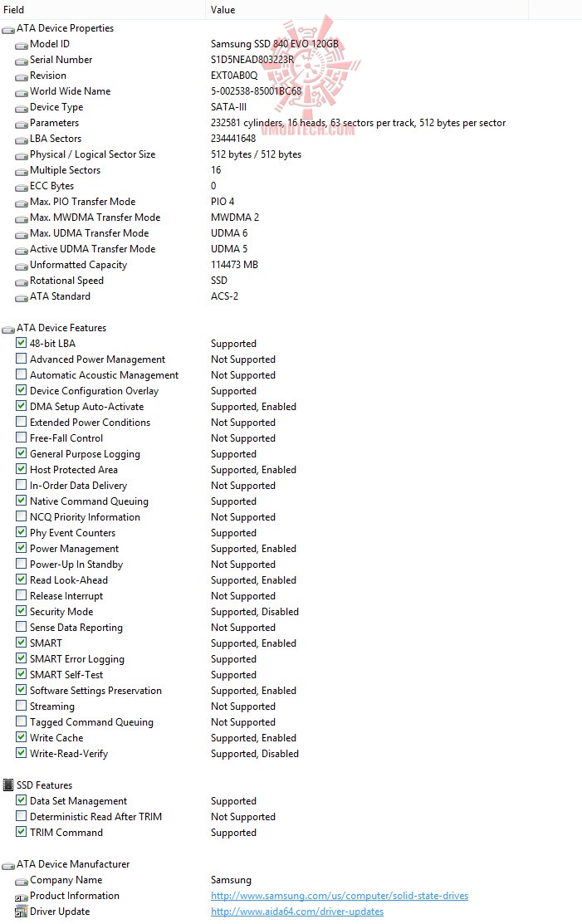Toggle the Free-Fall Control checkbox

tap(22, 438)
